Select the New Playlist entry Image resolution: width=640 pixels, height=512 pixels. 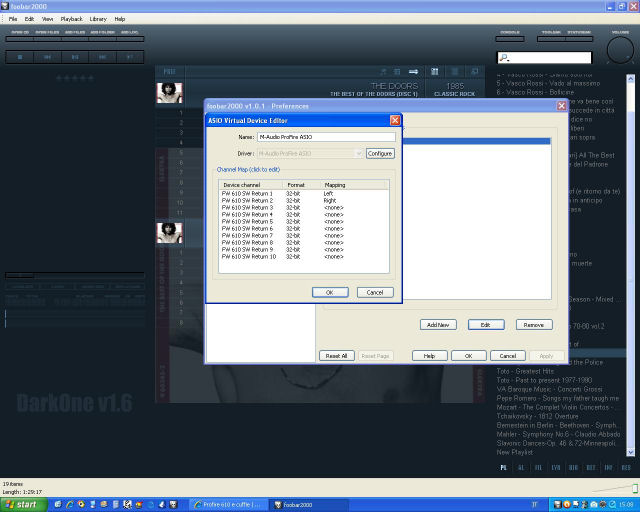pyautogui.click(x=515, y=452)
